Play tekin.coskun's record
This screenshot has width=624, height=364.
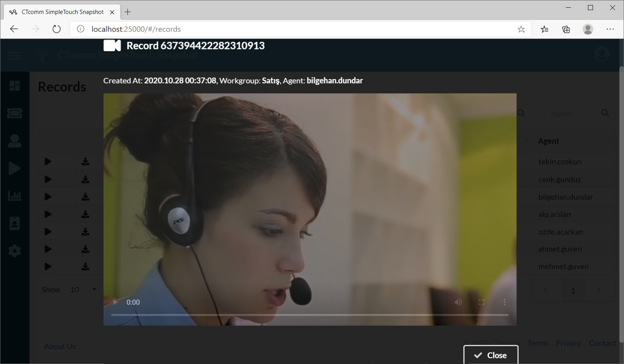(48, 161)
